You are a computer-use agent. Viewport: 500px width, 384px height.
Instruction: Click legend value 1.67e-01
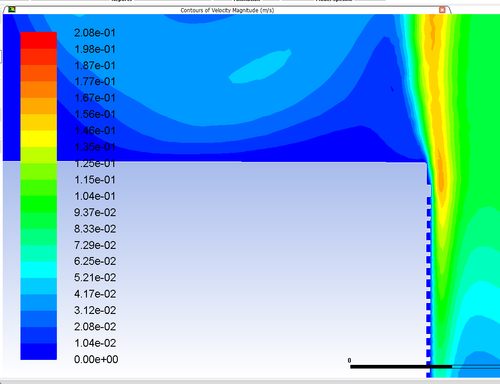pyautogui.click(x=95, y=98)
